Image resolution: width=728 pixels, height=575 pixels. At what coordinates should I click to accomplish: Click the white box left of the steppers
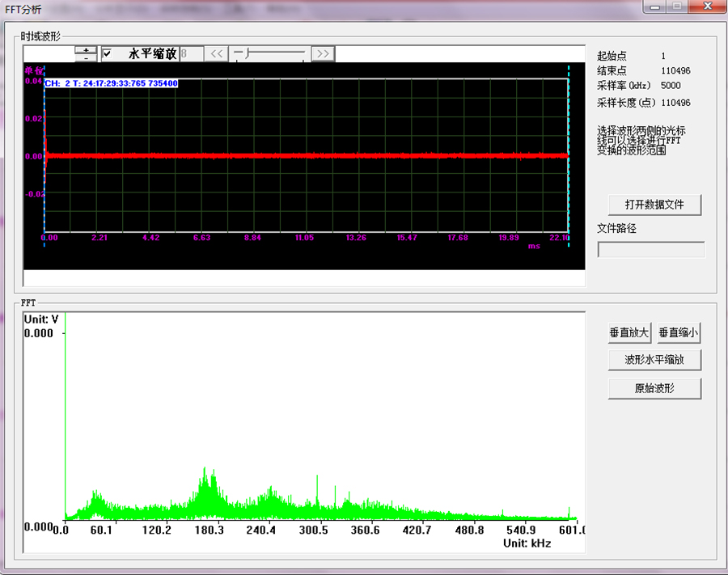tap(49, 54)
